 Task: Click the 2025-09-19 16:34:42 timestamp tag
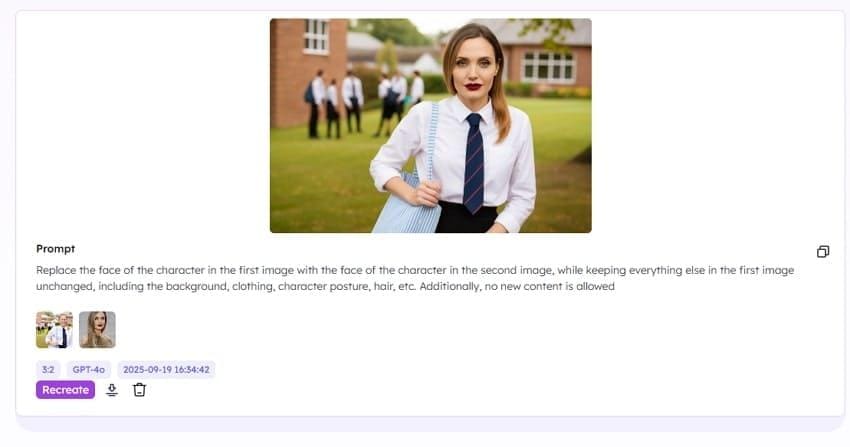166,370
